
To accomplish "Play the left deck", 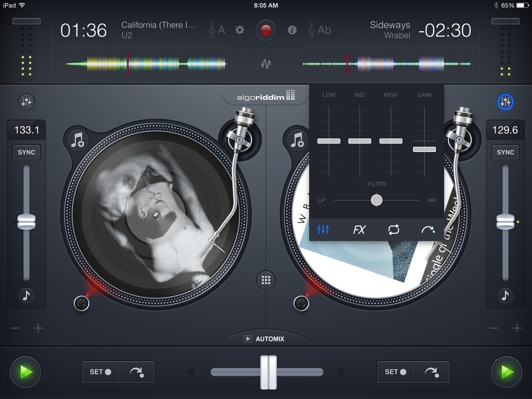I will [x=26, y=372].
